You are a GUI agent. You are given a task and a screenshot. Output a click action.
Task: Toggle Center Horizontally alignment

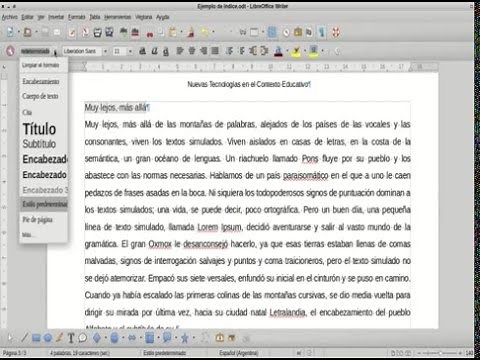(x=192, y=51)
